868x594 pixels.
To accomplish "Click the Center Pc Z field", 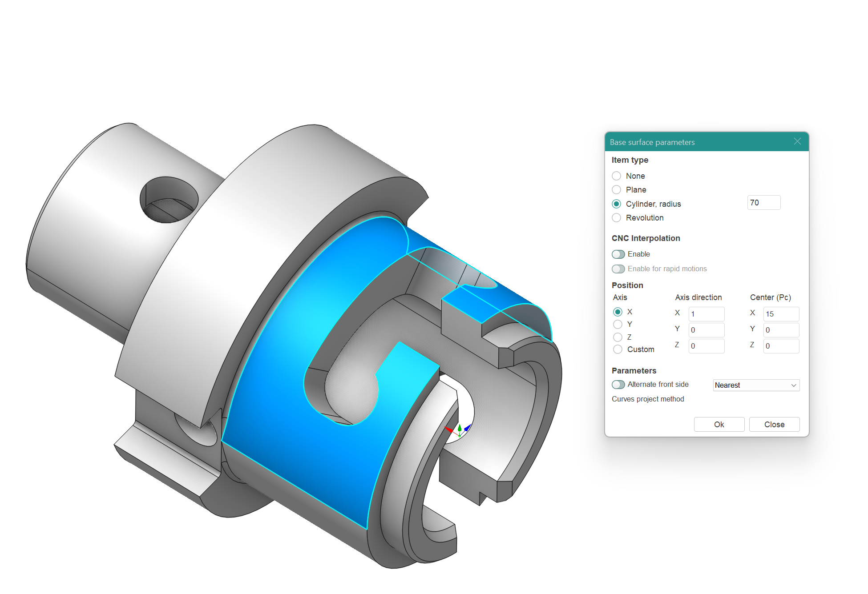I will 781,346.
